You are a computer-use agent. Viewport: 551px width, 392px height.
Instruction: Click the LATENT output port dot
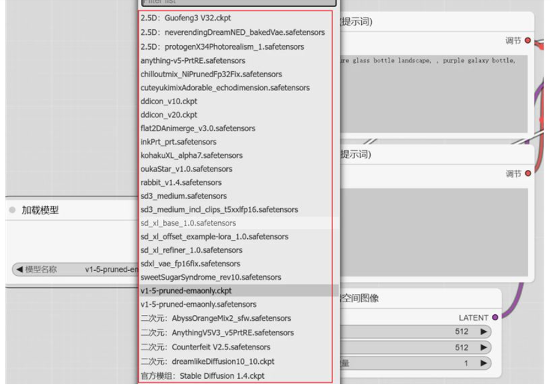pos(495,317)
